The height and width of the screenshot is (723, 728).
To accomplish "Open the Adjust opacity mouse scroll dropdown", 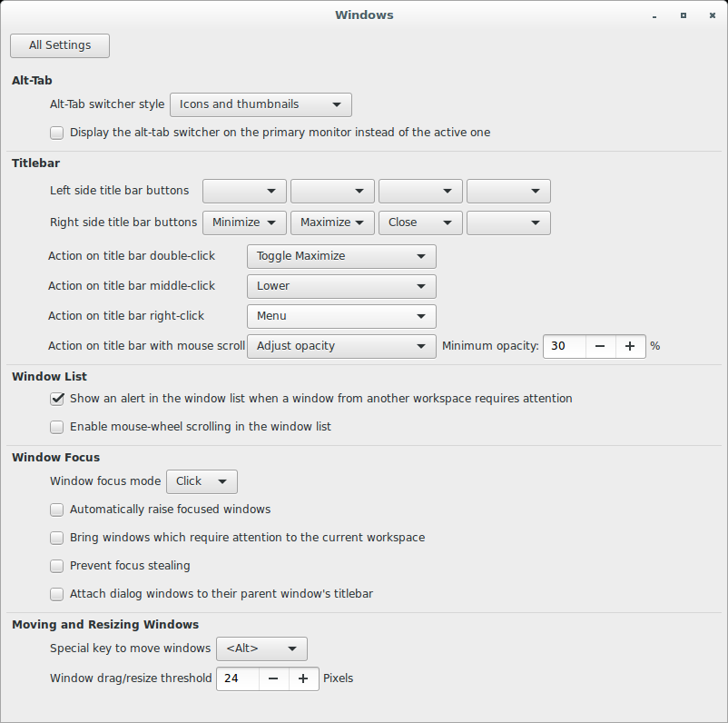I will [x=341, y=346].
